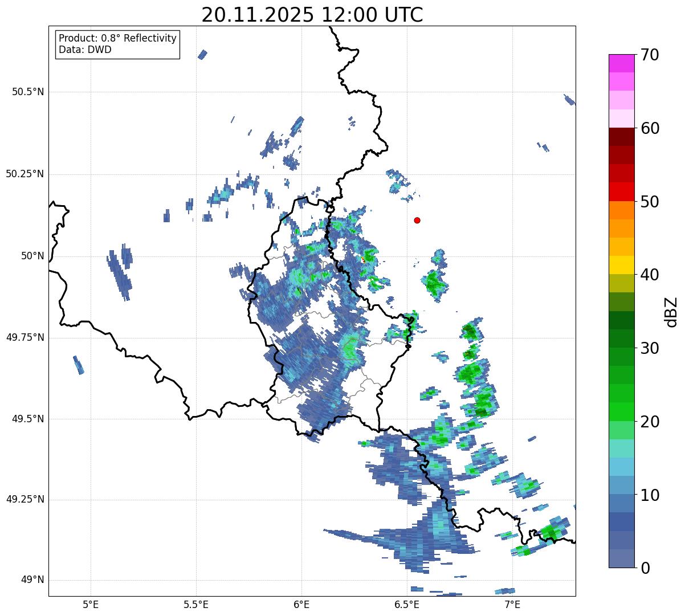Click the "6.5°E" longitude label
Viewport: 685px width, 616px height.
pos(407,604)
